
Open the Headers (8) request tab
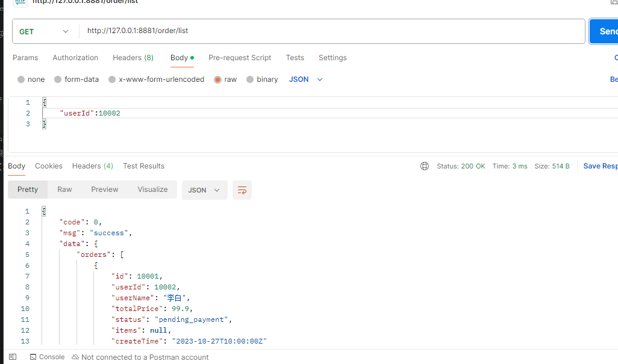tap(133, 58)
